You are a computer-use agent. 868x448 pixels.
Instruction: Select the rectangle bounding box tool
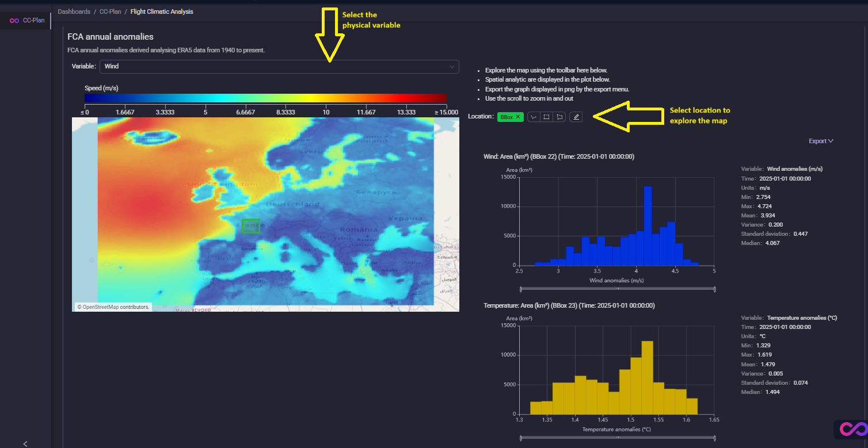coord(546,117)
